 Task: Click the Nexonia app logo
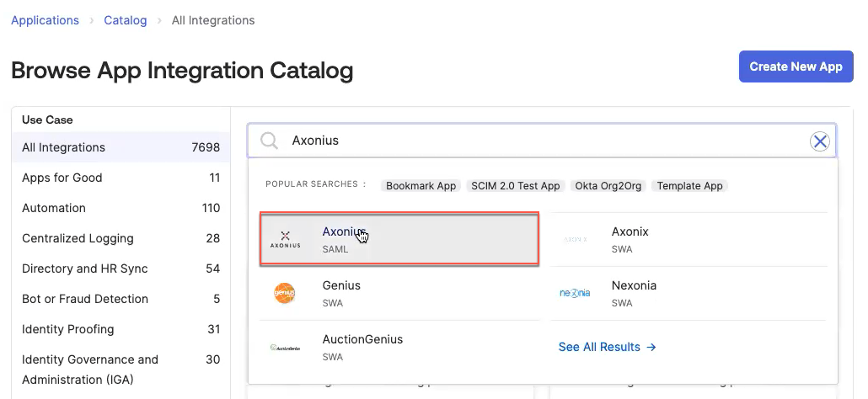coord(575,293)
